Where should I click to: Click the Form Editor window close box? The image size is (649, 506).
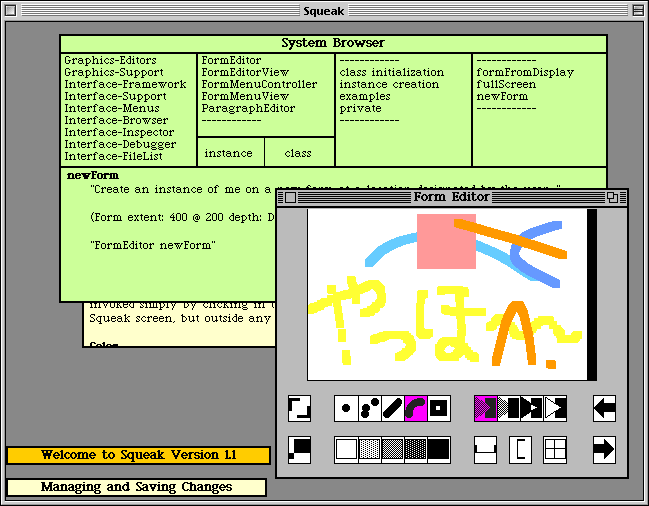[x=291, y=198]
